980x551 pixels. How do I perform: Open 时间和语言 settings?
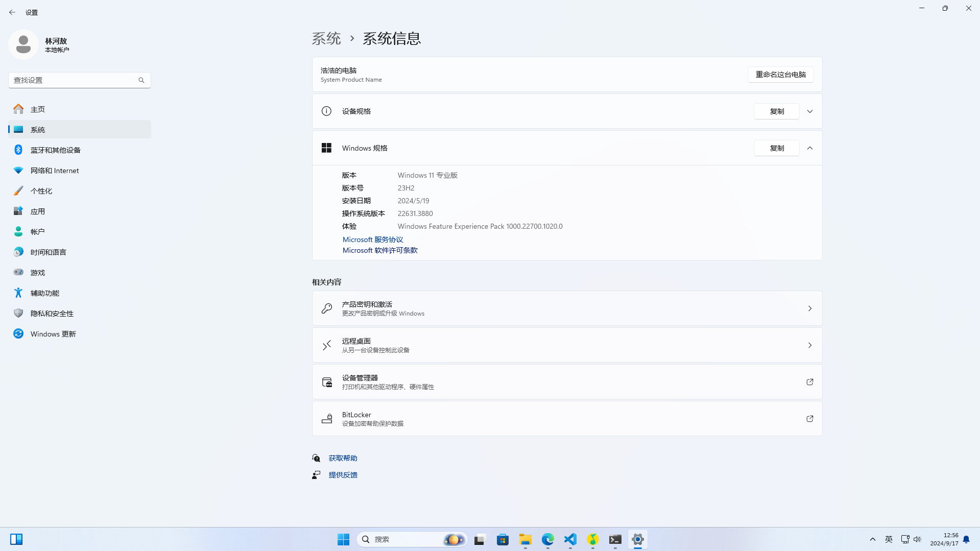pos(80,252)
